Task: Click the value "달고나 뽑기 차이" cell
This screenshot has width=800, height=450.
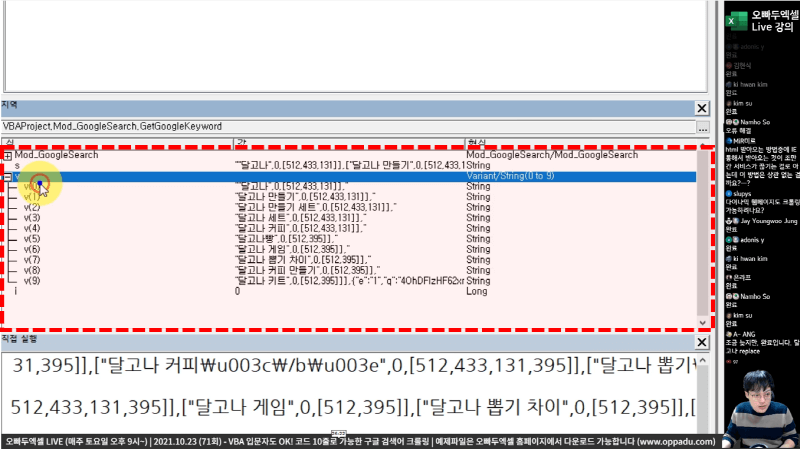Action: 303,260
